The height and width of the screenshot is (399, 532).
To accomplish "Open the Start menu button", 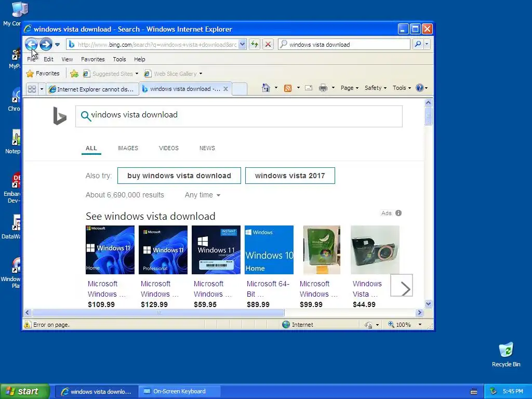I will 24,392.
